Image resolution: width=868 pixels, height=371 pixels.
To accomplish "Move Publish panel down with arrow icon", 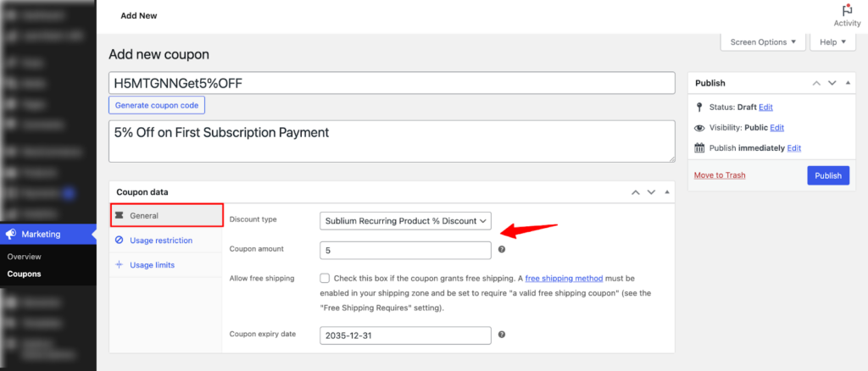I will click(832, 83).
